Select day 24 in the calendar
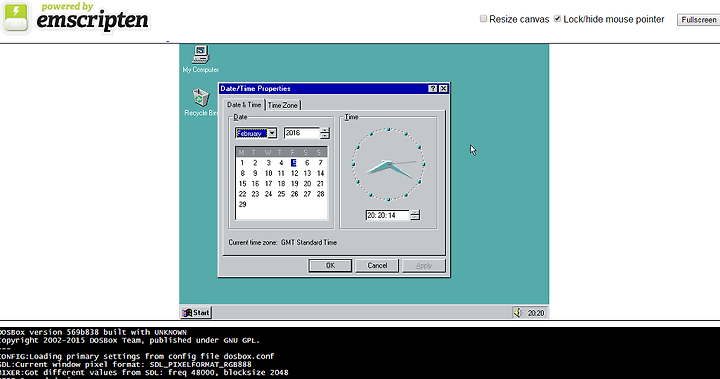 (269, 194)
